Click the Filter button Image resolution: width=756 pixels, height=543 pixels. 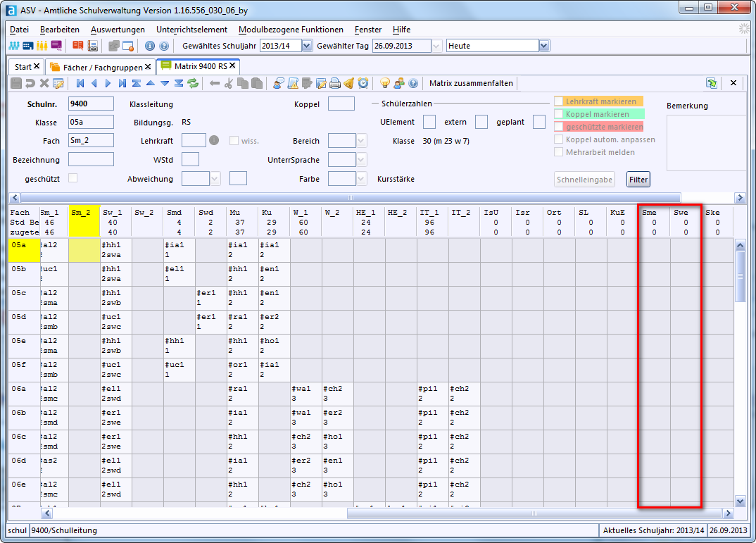pyautogui.click(x=638, y=180)
